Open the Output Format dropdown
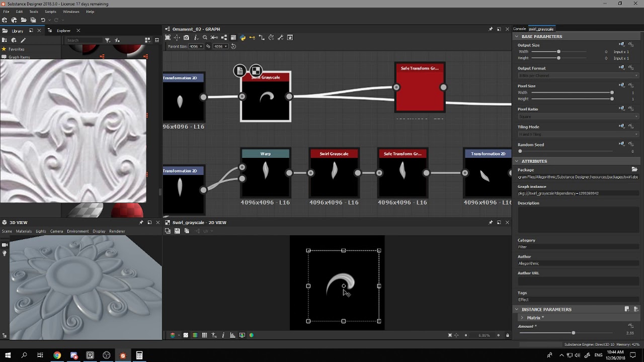 [578, 75]
